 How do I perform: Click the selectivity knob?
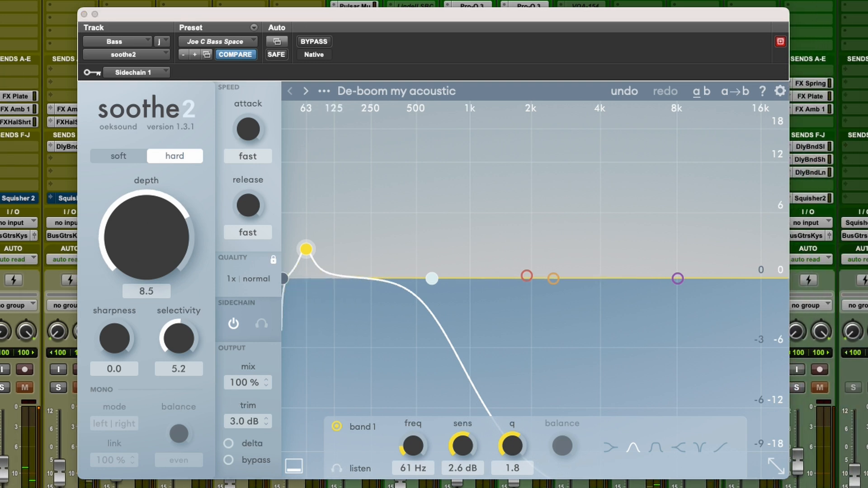[179, 338]
